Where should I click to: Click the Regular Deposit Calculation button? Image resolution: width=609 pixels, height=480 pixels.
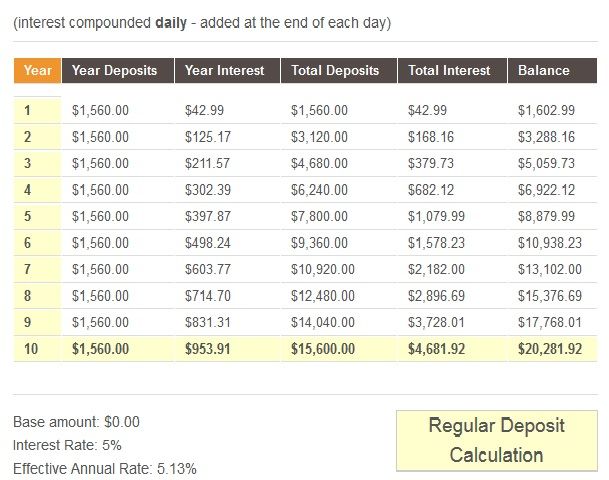pyautogui.click(x=496, y=440)
